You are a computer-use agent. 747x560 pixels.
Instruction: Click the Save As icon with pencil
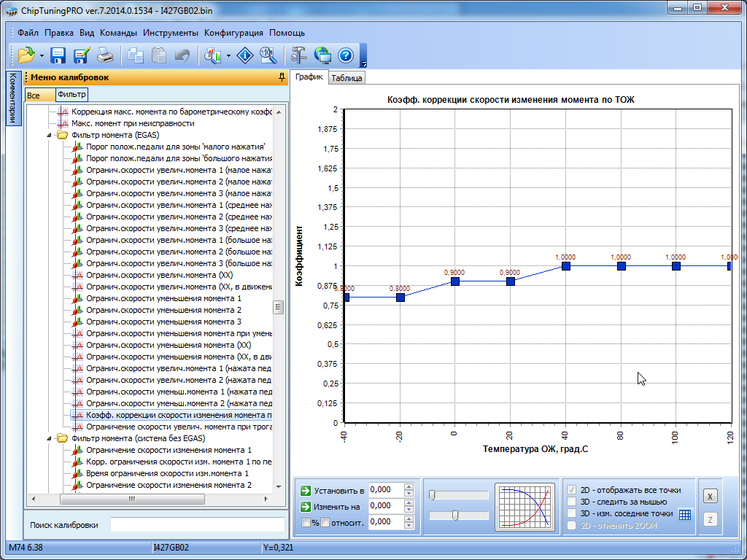(81, 55)
